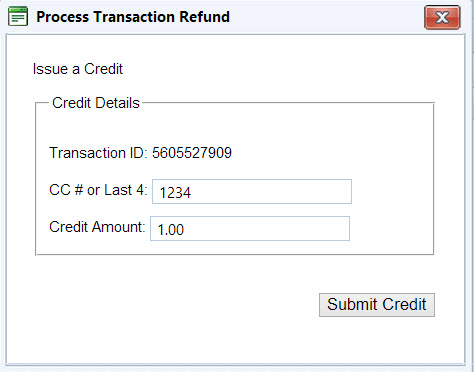Screen dimensions: 474x372
Task: Click the Credit Details group legend
Action: click(96, 103)
